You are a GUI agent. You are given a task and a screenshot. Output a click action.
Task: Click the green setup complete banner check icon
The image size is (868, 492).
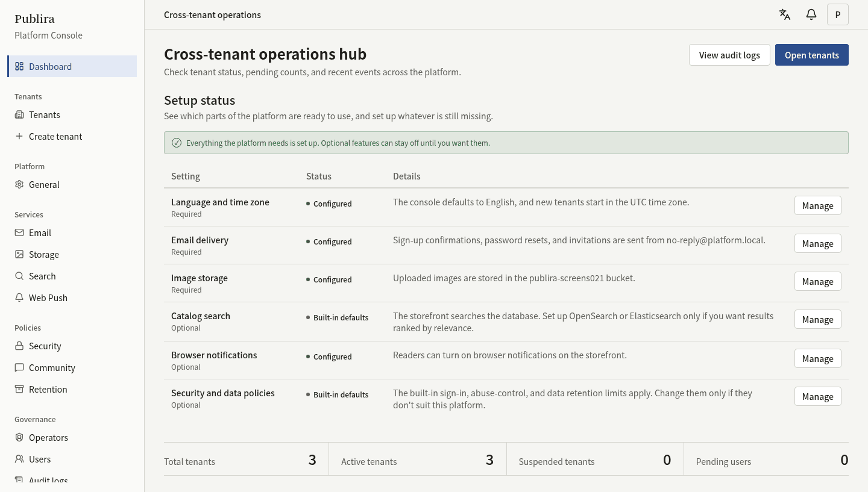(177, 143)
